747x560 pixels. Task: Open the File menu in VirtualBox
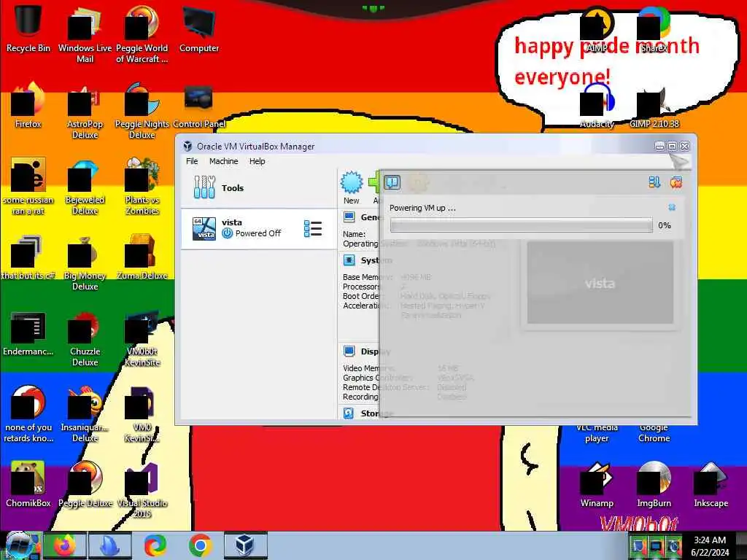coord(192,161)
